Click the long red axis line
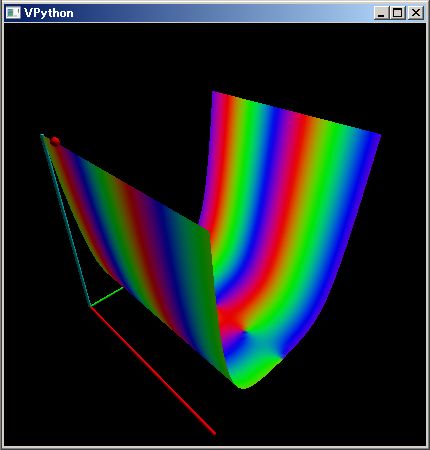The width and height of the screenshot is (430, 450). 153,371
